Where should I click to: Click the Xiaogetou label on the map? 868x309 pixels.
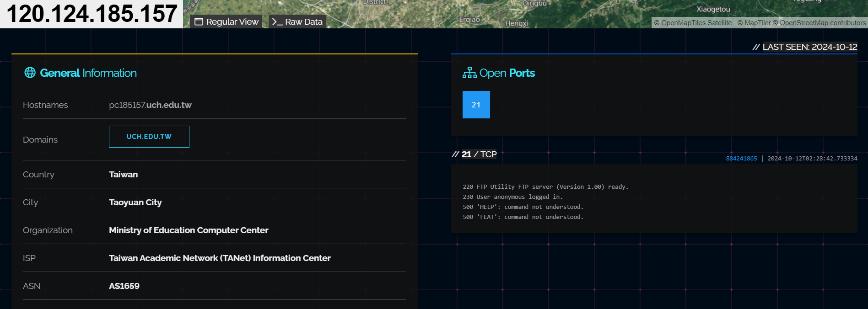[x=713, y=9]
